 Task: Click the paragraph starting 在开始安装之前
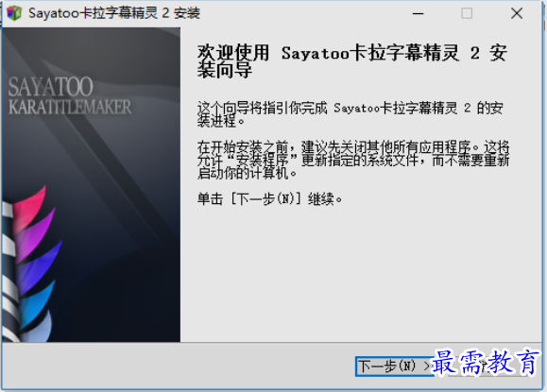click(x=353, y=160)
